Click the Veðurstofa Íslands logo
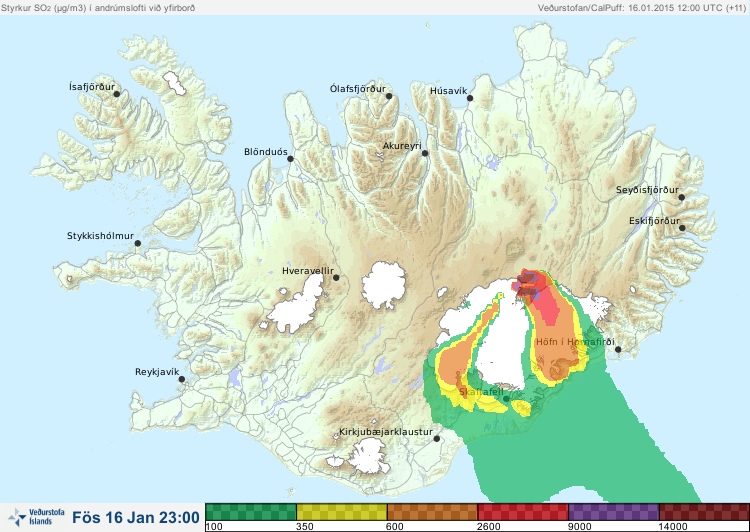 (36, 517)
